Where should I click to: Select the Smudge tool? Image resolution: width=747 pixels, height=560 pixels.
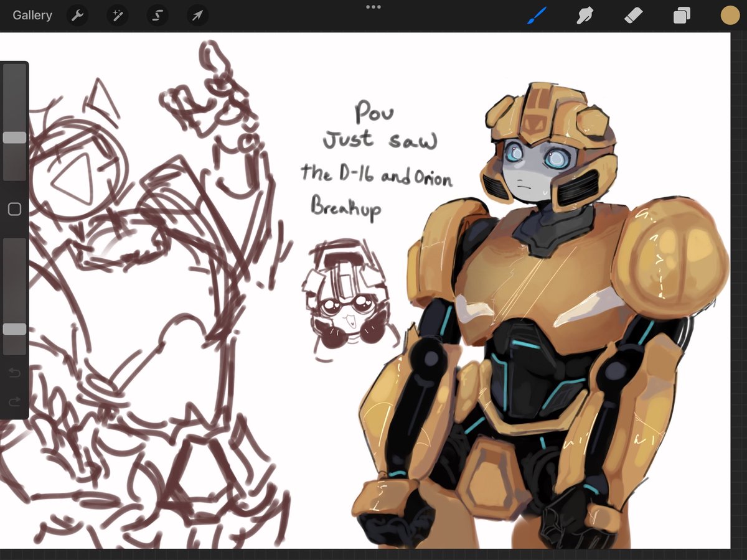coord(585,16)
